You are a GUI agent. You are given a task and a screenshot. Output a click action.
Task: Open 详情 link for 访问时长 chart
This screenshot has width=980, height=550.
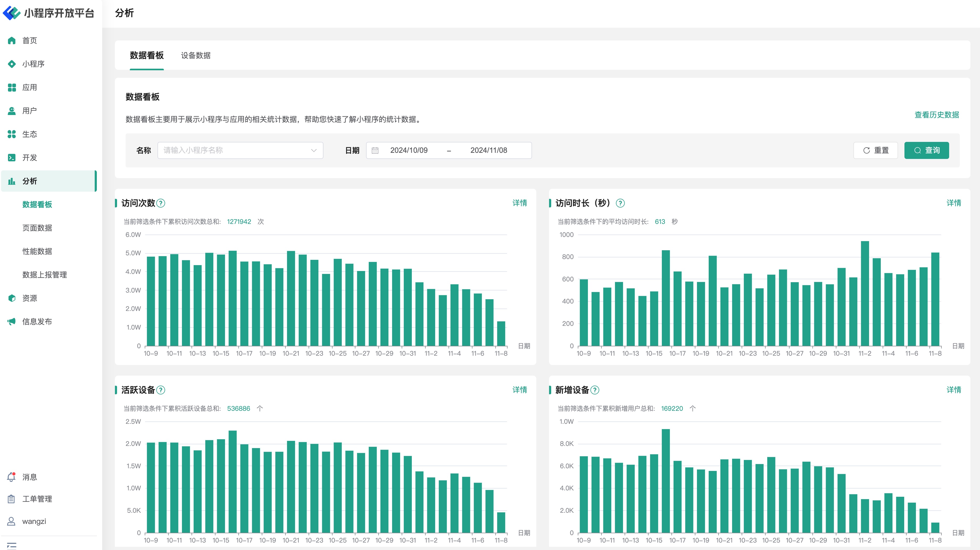(953, 203)
